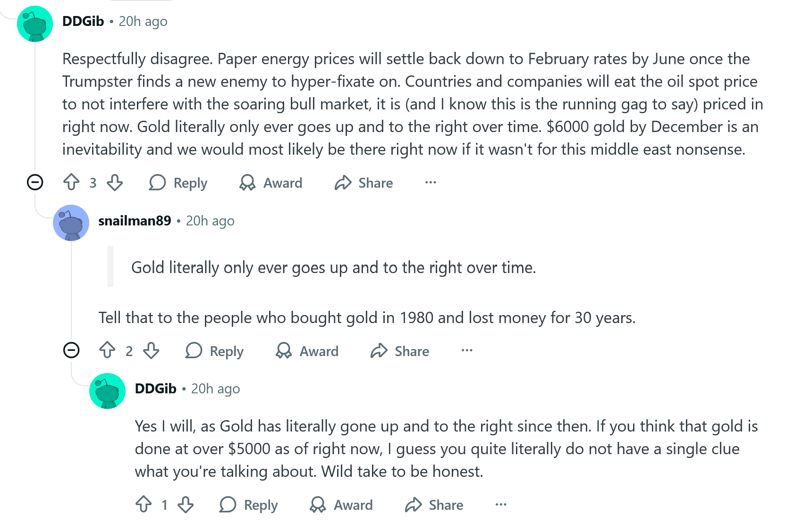Share DDGib's top comment

363,183
